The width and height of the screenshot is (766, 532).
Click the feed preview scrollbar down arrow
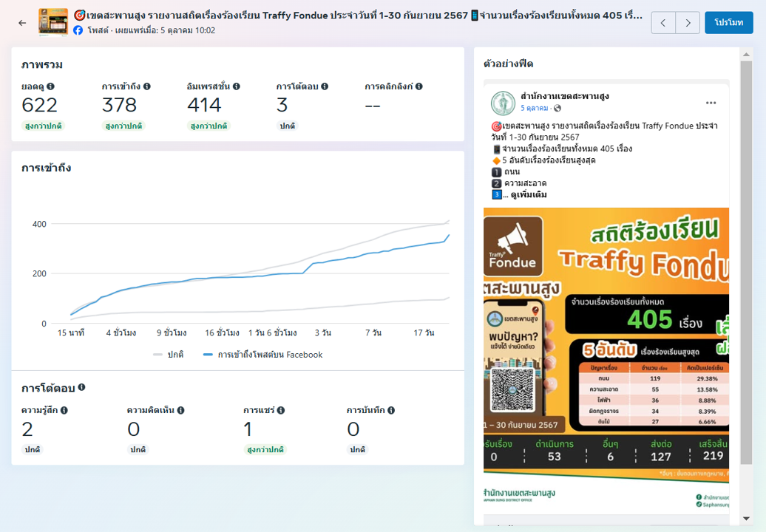[x=746, y=518]
